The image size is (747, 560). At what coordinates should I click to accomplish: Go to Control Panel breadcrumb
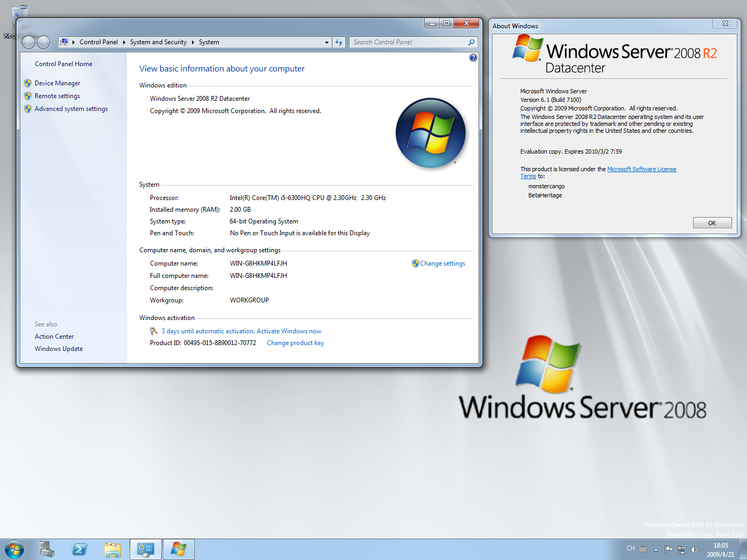[x=99, y=42]
